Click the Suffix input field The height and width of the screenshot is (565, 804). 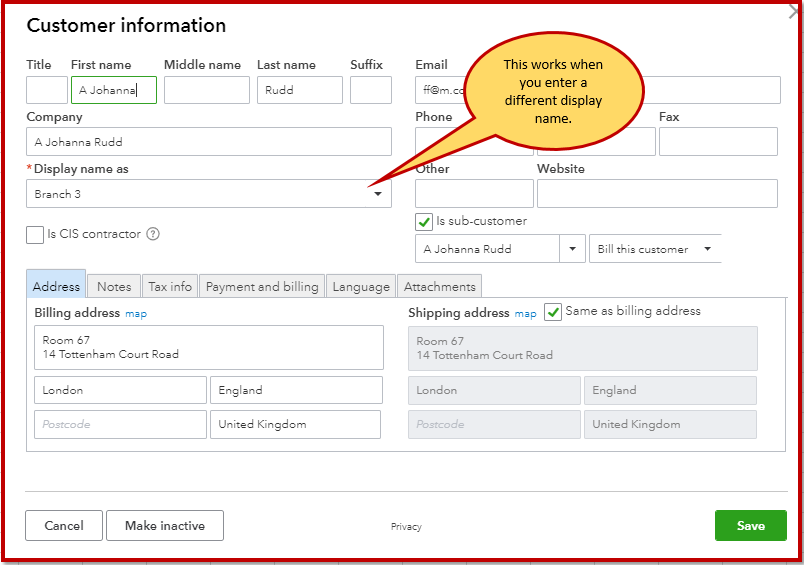[x=371, y=90]
